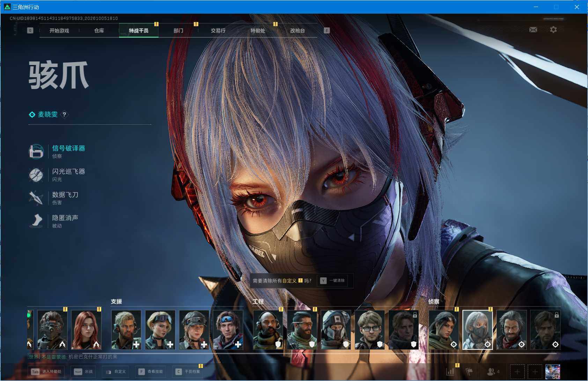This screenshot has height=381, width=588.
Task: Click the 一键清除 button
Action: (x=333, y=280)
